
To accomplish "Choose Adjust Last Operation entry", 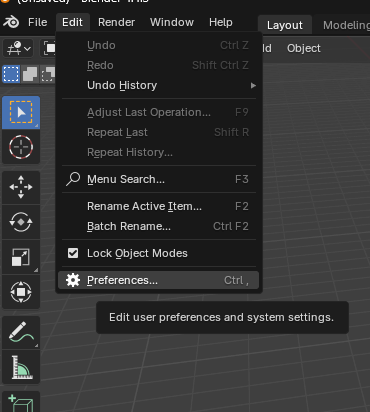I will tap(159, 112).
